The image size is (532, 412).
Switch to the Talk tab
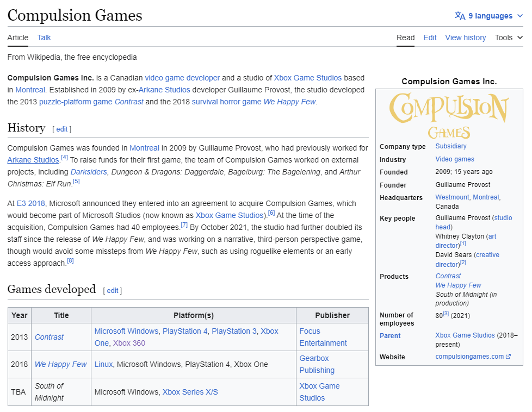click(x=44, y=38)
